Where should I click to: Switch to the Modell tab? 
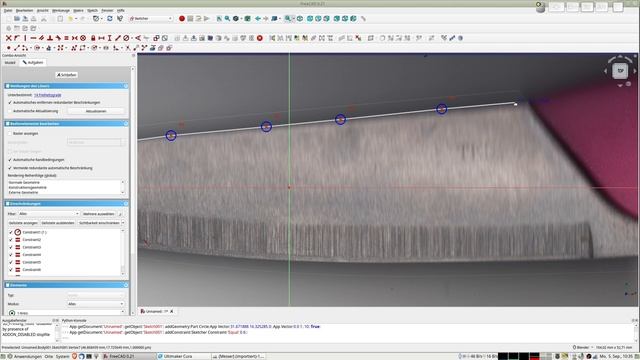click(x=10, y=62)
